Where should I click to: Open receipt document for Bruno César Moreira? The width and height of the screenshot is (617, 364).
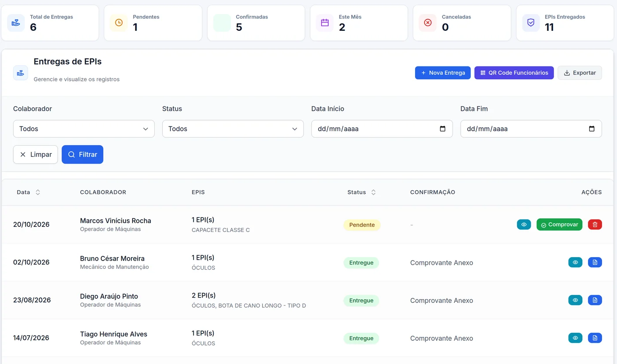pyautogui.click(x=595, y=262)
